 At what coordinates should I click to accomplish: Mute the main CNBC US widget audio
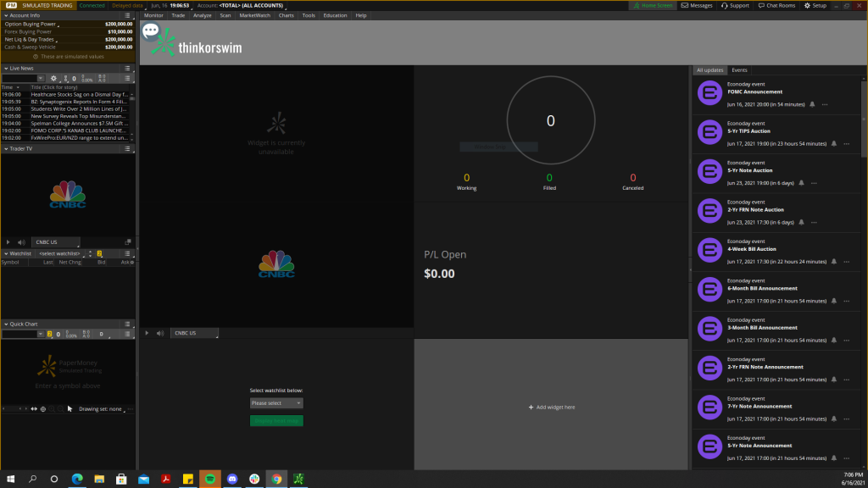click(160, 333)
